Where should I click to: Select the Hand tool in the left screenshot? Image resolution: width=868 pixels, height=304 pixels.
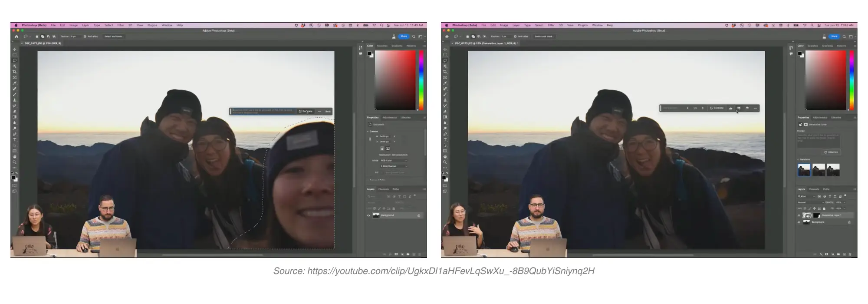click(14, 157)
